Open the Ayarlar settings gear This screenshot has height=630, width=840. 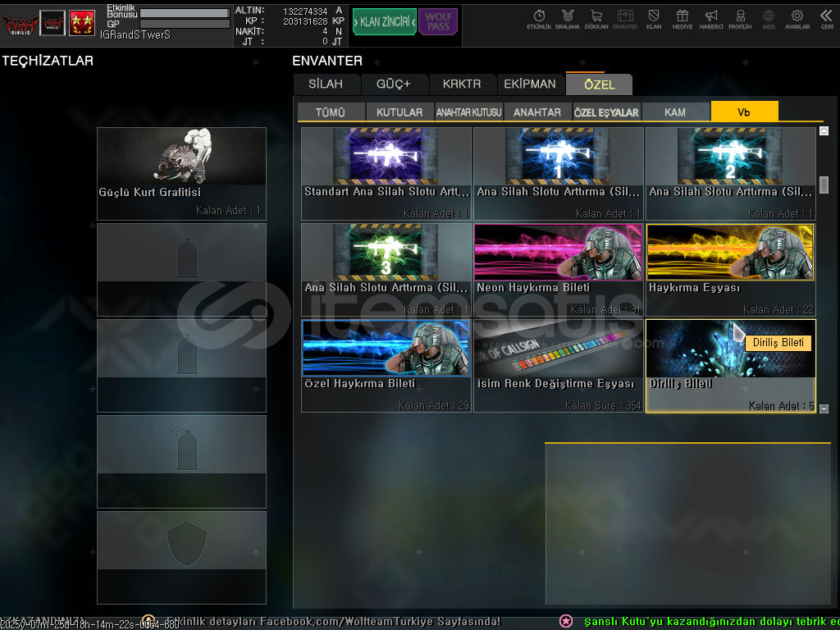[x=797, y=20]
